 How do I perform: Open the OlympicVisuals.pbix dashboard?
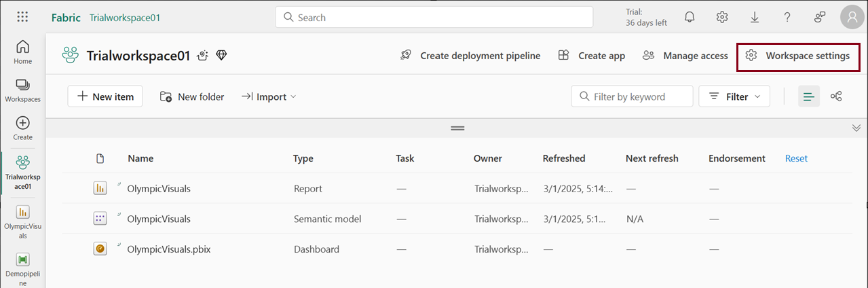pyautogui.click(x=169, y=249)
